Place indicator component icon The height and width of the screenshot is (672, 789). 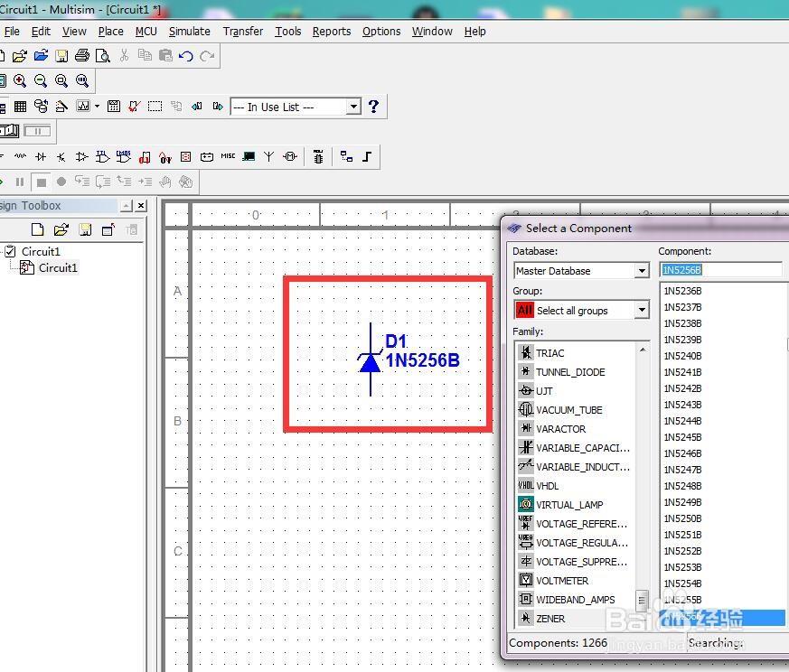(185, 157)
